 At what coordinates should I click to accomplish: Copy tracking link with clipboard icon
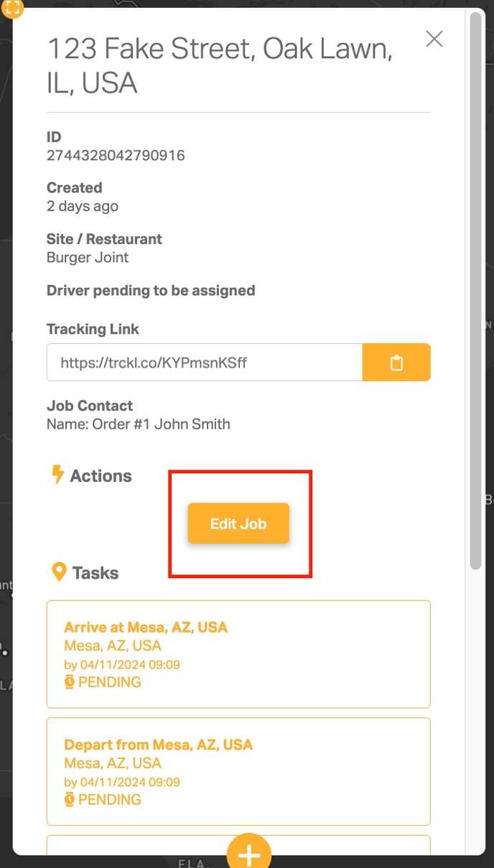tap(396, 363)
